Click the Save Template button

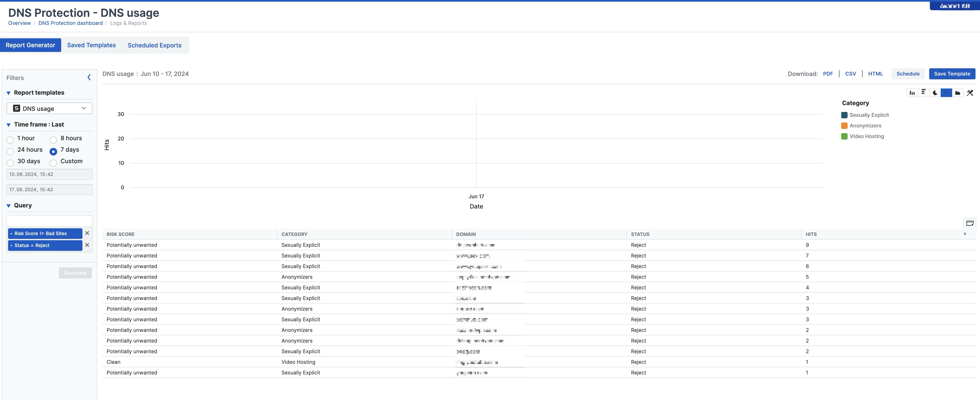pyautogui.click(x=952, y=74)
